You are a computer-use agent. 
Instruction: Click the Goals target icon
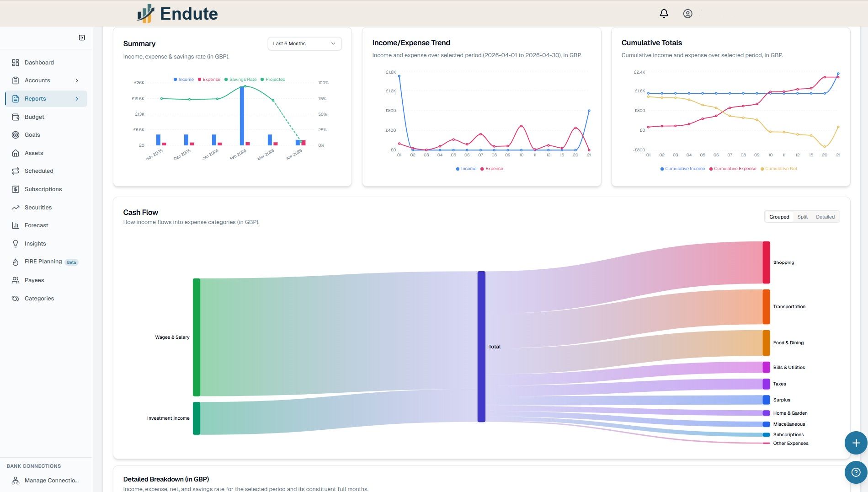coord(16,135)
